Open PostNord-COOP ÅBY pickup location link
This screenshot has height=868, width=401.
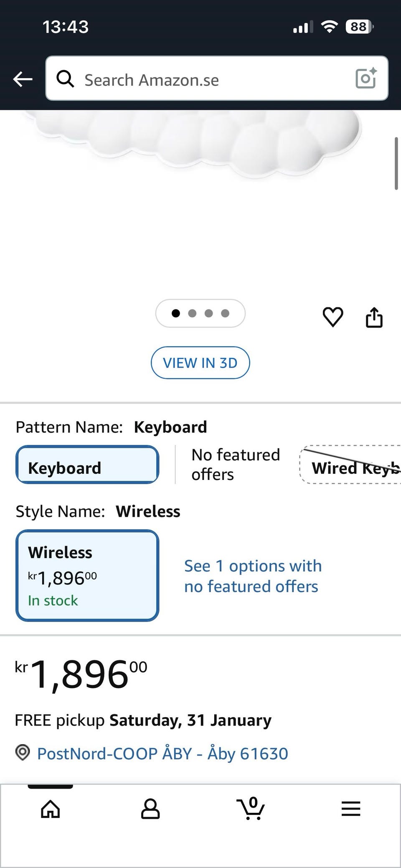[162, 754]
